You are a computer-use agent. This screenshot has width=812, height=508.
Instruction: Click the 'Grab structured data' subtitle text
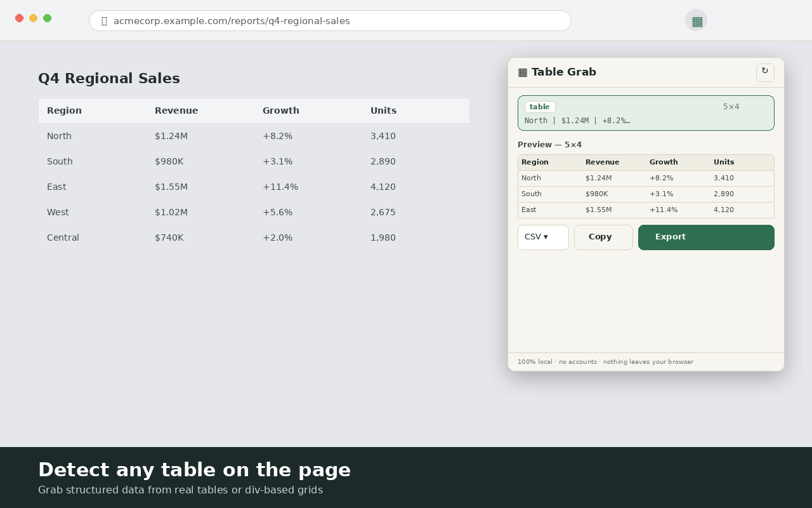180,490
